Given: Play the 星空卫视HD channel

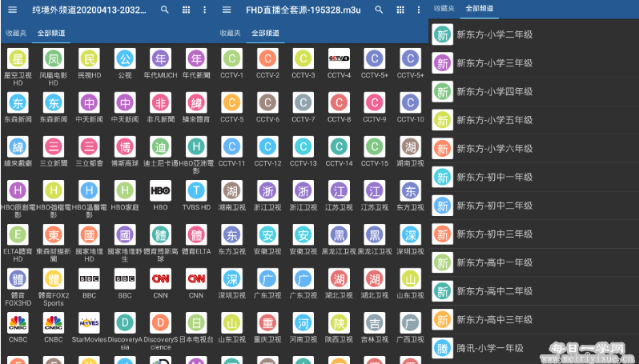Looking at the screenshot, I should pyautogui.click(x=18, y=66).
